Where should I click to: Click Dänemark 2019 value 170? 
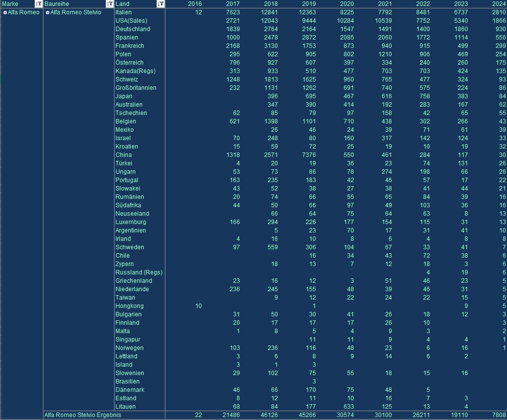[x=311, y=390]
